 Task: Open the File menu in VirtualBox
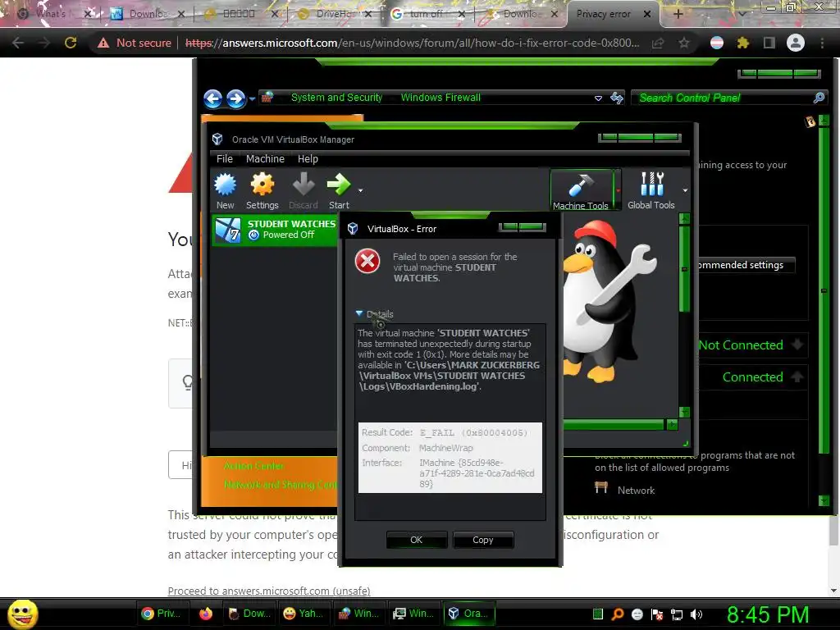[x=225, y=159]
